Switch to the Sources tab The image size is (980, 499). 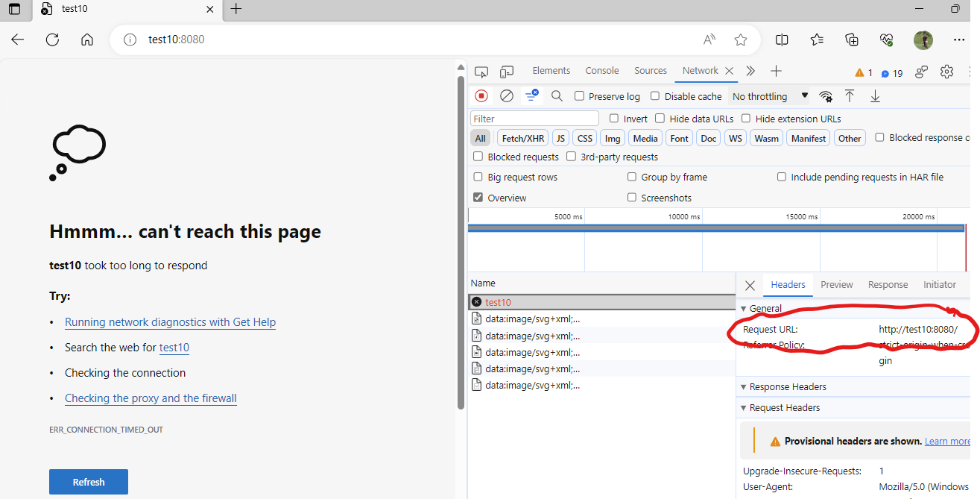[651, 71]
